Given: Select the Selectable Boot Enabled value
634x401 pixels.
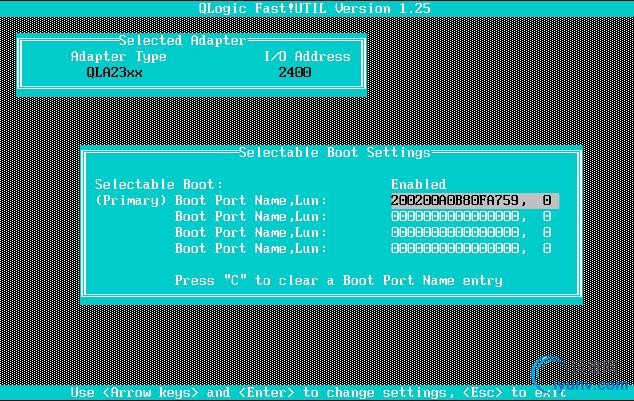Looking at the screenshot, I should [x=418, y=184].
